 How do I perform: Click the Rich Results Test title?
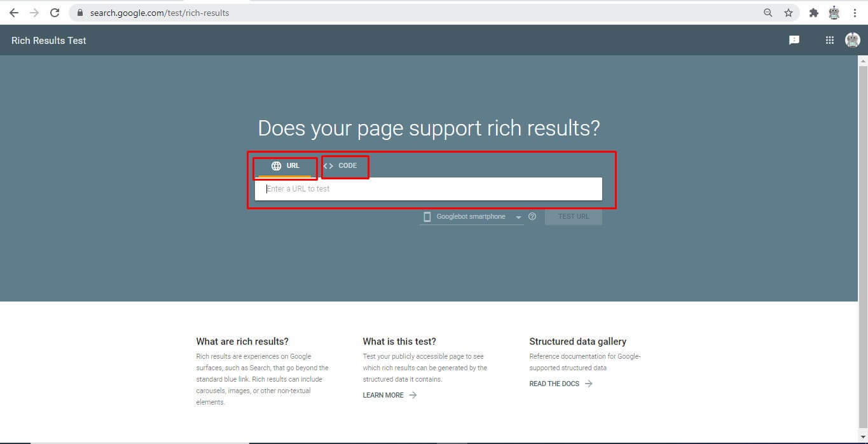point(49,41)
